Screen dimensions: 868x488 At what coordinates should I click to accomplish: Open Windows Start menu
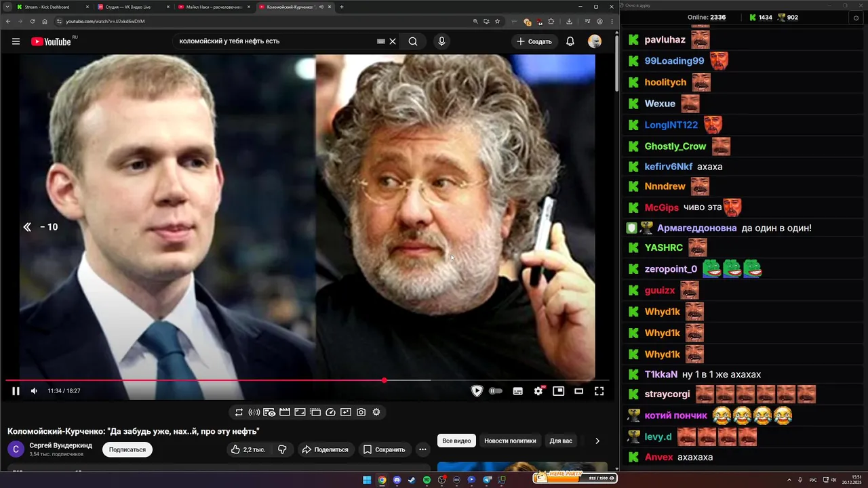coord(367,480)
